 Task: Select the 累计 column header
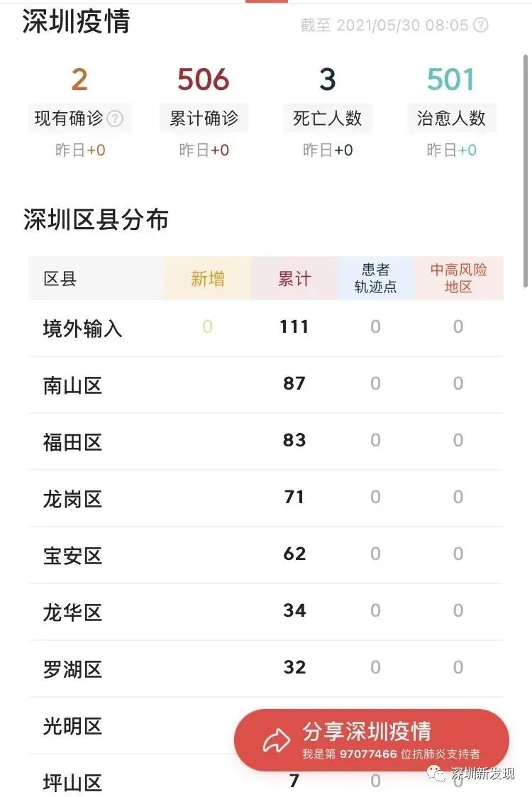[x=294, y=279]
